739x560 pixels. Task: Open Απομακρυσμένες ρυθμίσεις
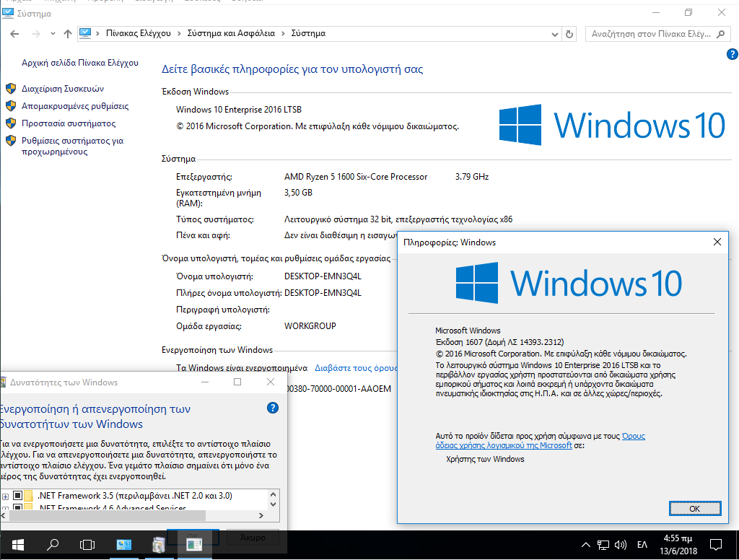click(x=75, y=106)
